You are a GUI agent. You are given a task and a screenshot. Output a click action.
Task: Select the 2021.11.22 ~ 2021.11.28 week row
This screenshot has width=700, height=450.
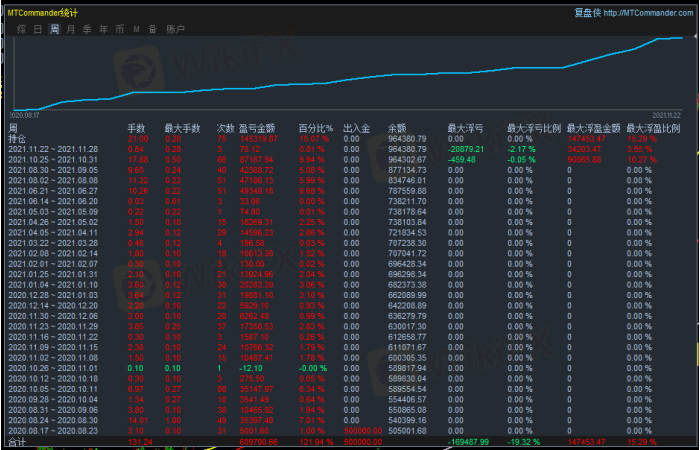coord(51,149)
